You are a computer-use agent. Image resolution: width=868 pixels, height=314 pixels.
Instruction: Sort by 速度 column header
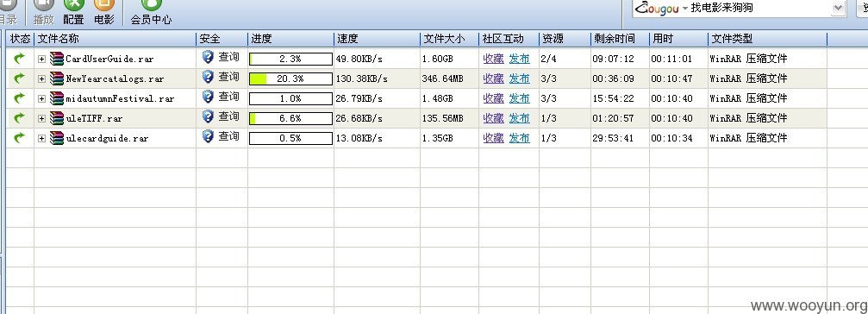(x=377, y=39)
